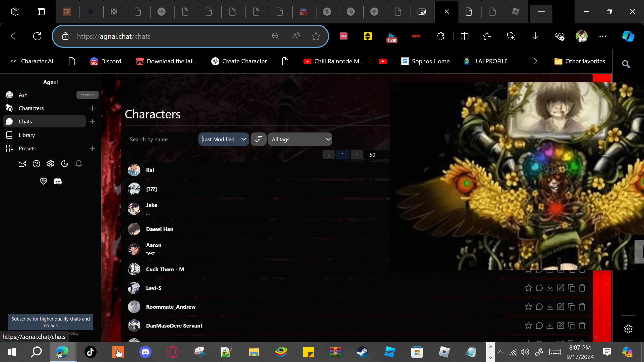
Task: Go to next page arrow
Action: [356, 155]
